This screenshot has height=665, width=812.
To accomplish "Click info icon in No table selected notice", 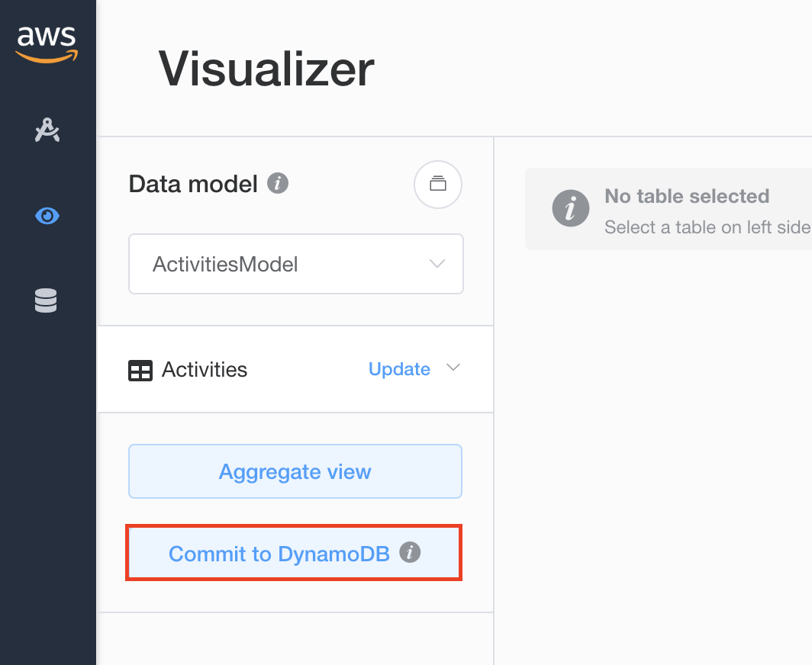I will coord(571,208).
